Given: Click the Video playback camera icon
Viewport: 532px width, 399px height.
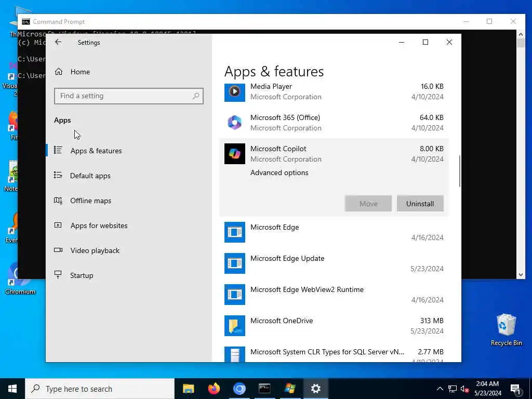Looking at the screenshot, I should 58,250.
